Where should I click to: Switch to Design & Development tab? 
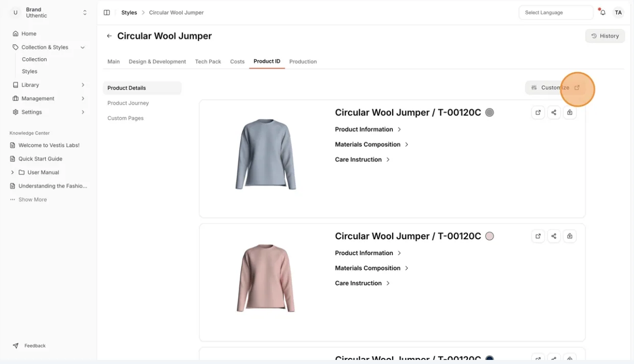(x=157, y=62)
